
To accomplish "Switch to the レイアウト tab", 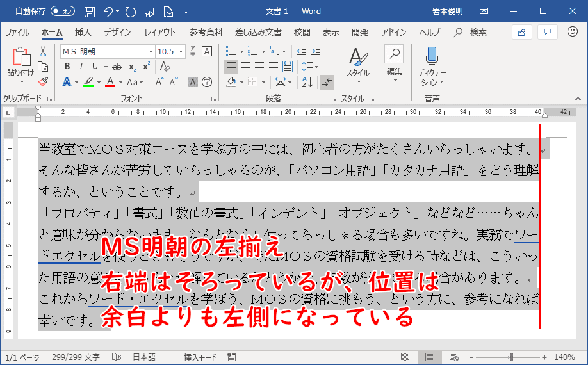I will [x=160, y=32].
